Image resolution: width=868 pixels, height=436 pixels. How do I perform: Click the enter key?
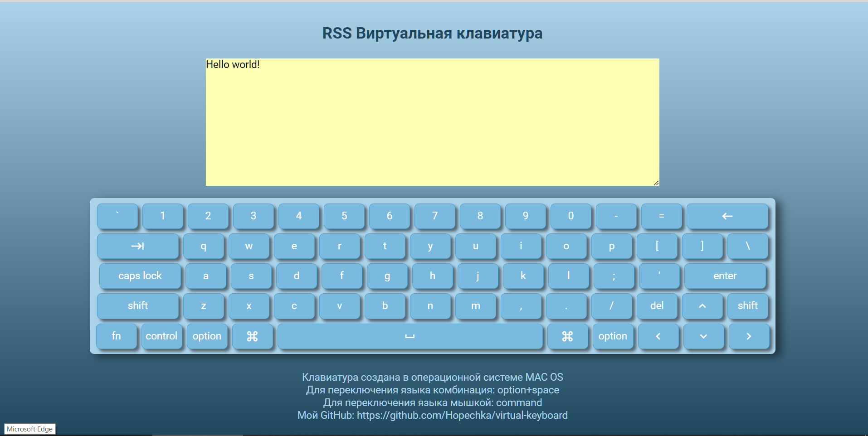(x=725, y=276)
